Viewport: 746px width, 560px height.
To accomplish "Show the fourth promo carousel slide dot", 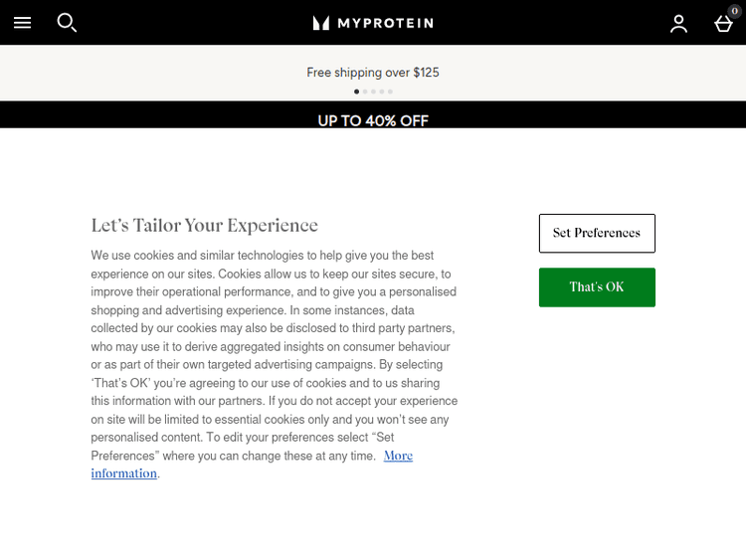I will [x=382, y=92].
